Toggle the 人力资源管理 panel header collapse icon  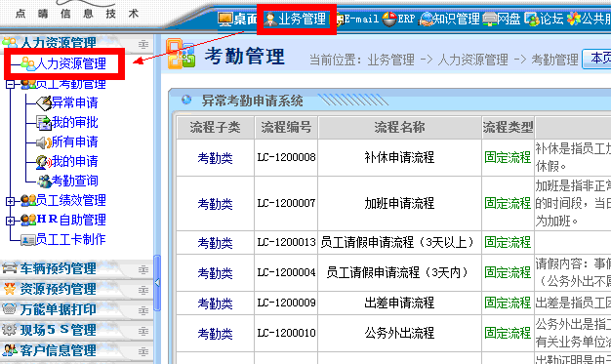143,45
